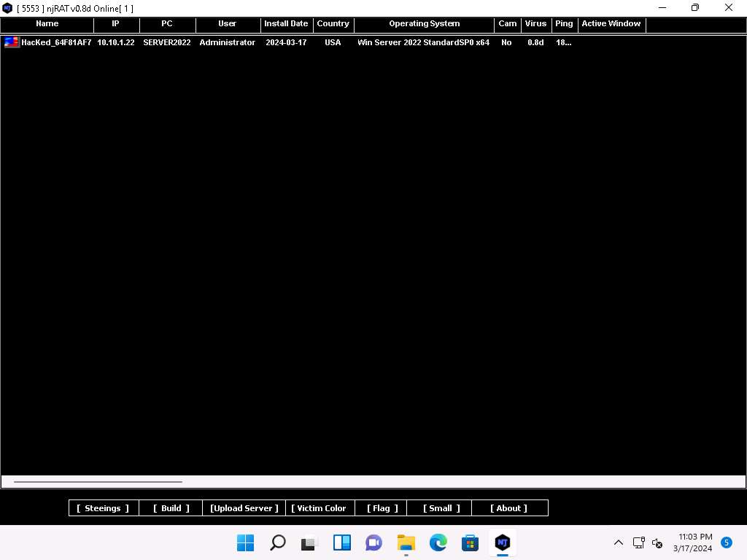
Task: Select the HacKed_64F81AF7 row entry
Action: [56, 43]
